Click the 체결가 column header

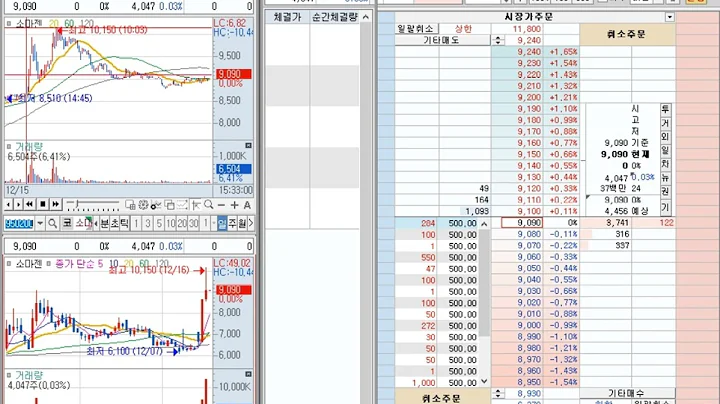coord(287,17)
